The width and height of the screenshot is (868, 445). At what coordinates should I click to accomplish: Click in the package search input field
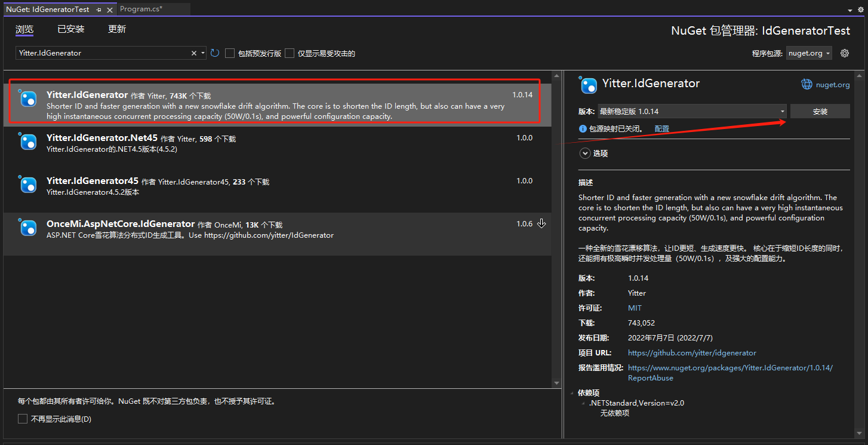[103, 53]
